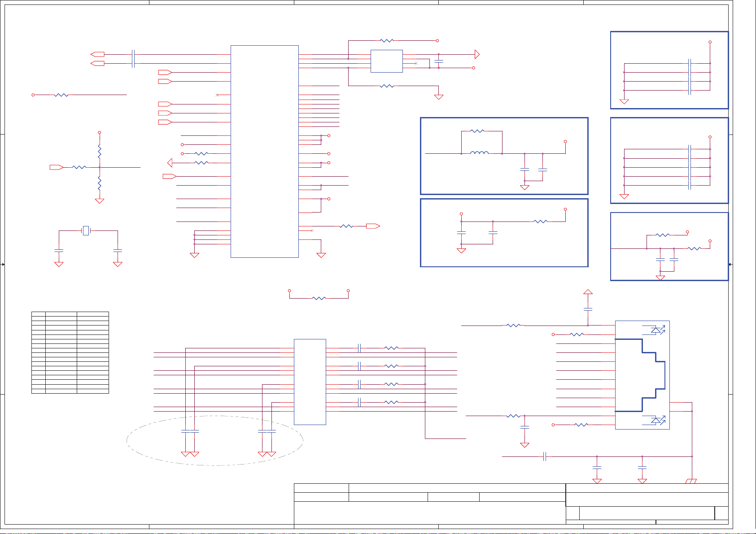This screenshot has height=534, width=756.
Task: Select the title block at the bottom
Action: 511,503
